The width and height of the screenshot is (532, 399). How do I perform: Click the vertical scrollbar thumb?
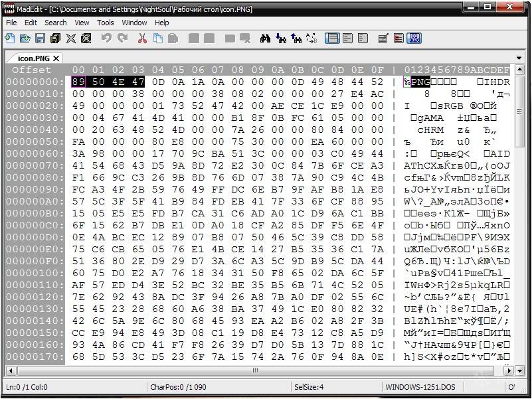click(x=519, y=111)
